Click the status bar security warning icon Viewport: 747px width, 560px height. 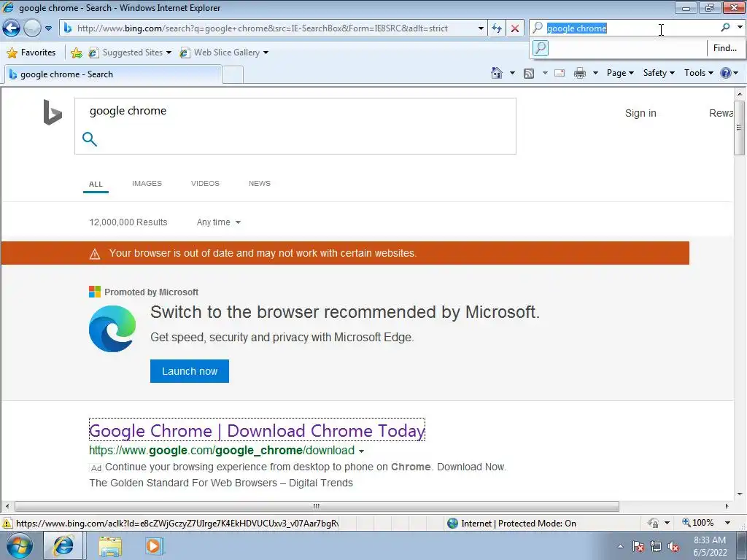click(7, 524)
